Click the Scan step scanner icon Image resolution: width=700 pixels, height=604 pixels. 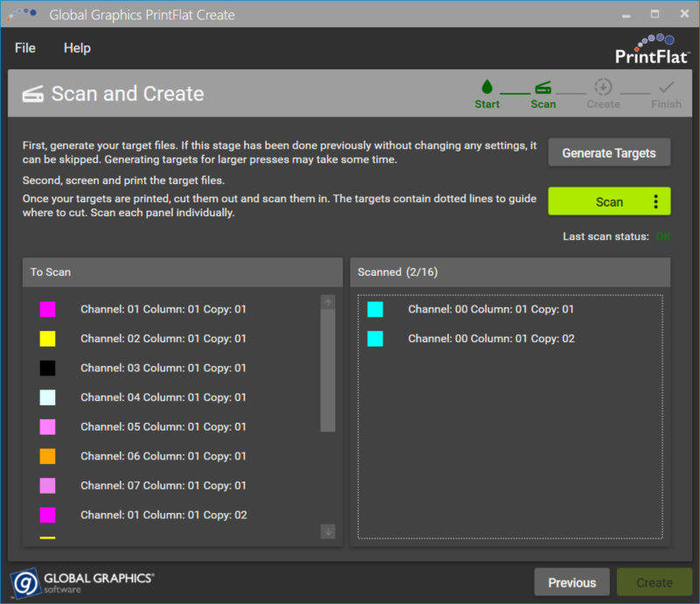[543, 87]
